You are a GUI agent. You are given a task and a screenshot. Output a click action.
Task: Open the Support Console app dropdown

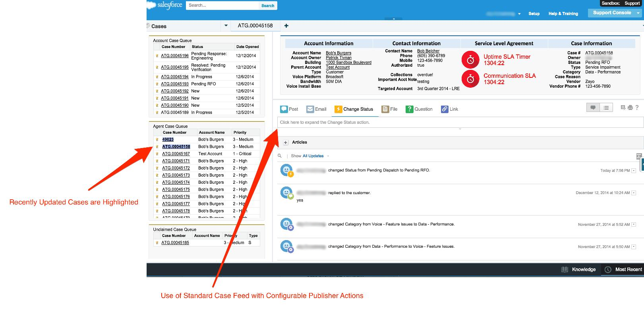click(x=639, y=13)
